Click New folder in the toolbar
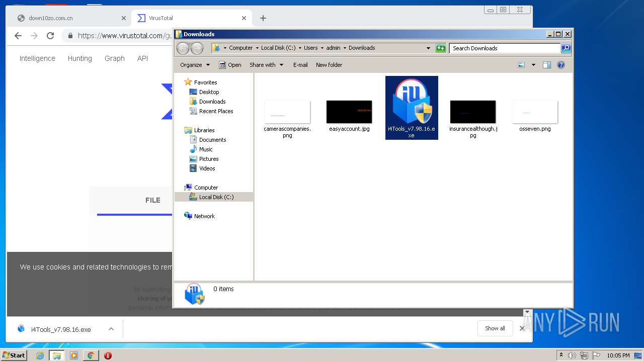The image size is (644, 362). [x=329, y=65]
